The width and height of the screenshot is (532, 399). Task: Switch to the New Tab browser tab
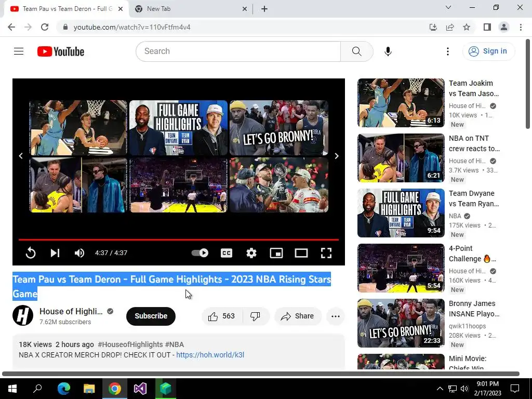pos(191,9)
